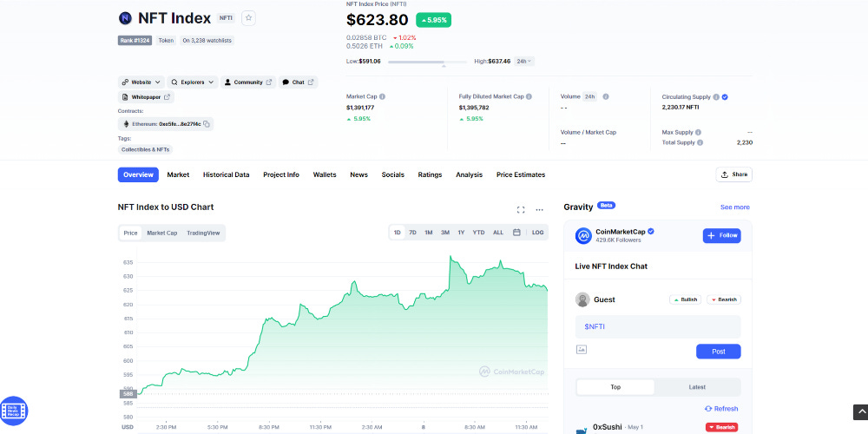
Task: Expand the Explorers dropdown
Action: [x=193, y=82]
